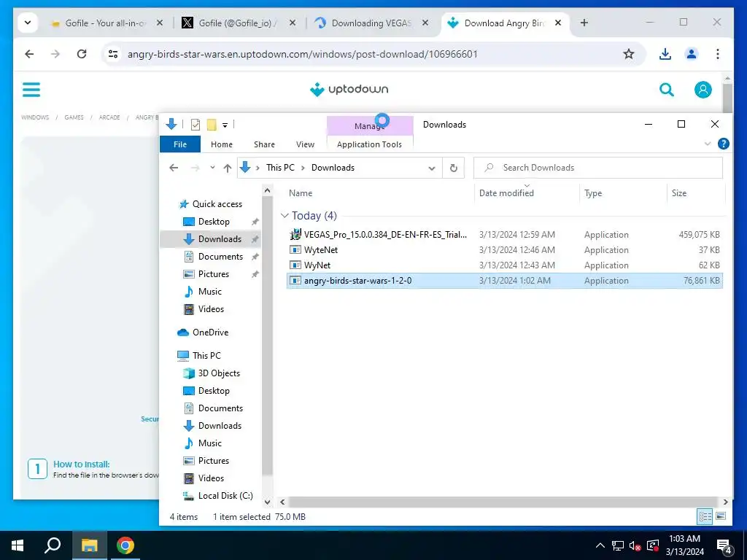Select the WyNet application file
This screenshot has height=560, width=747.
(x=505, y=265)
